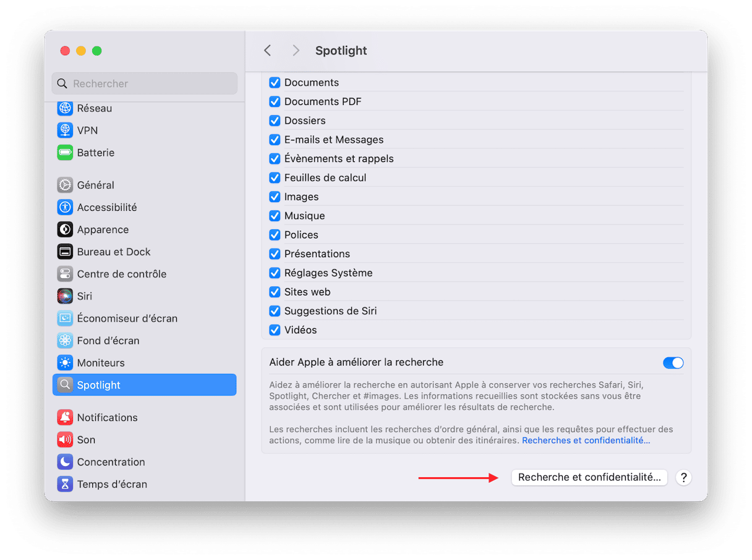Image resolution: width=752 pixels, height=560 pixels.
Task: Turn off Aider Apple à améliorer la recherche
Action: tap(673, 363)
